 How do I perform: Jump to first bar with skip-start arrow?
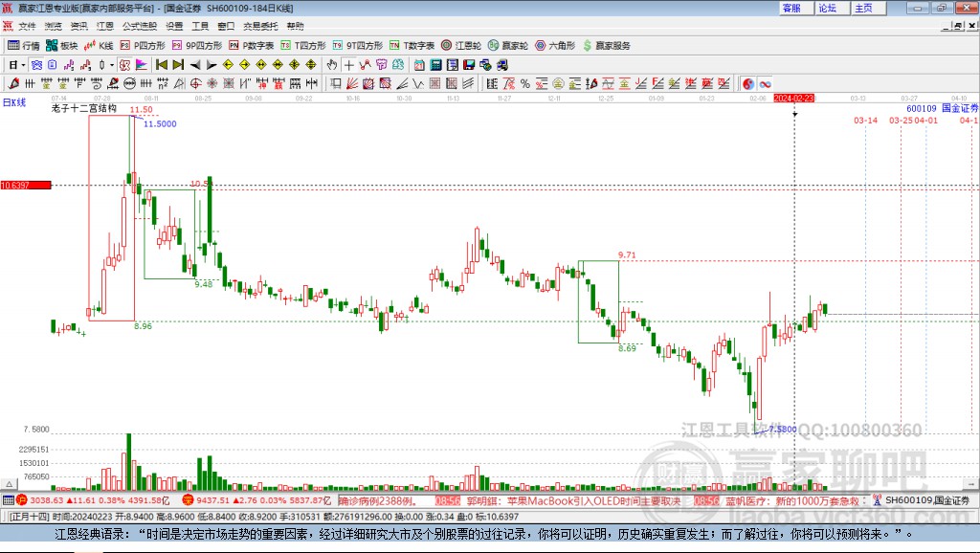[161, 65]
